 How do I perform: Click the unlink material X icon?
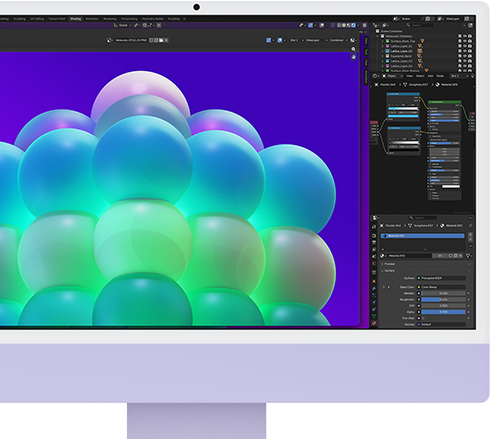tap(460, 256)
